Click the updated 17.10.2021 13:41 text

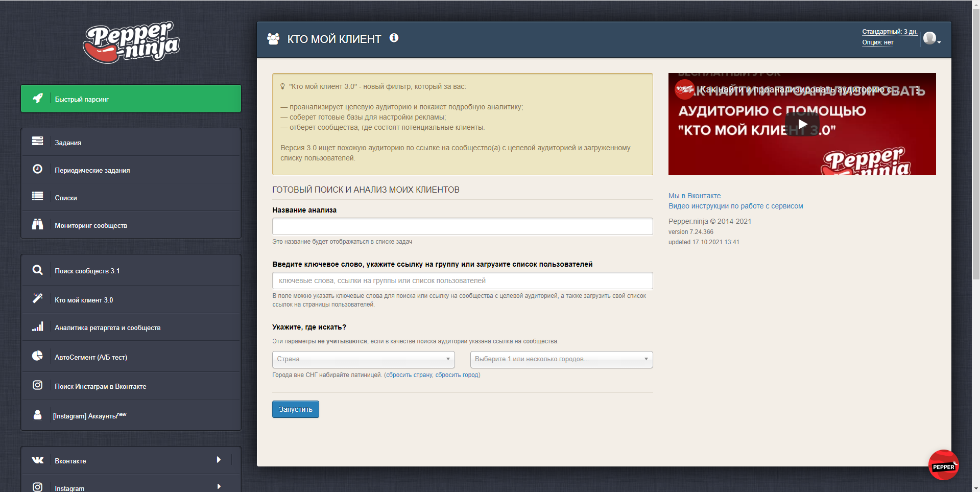pos(704,242)
